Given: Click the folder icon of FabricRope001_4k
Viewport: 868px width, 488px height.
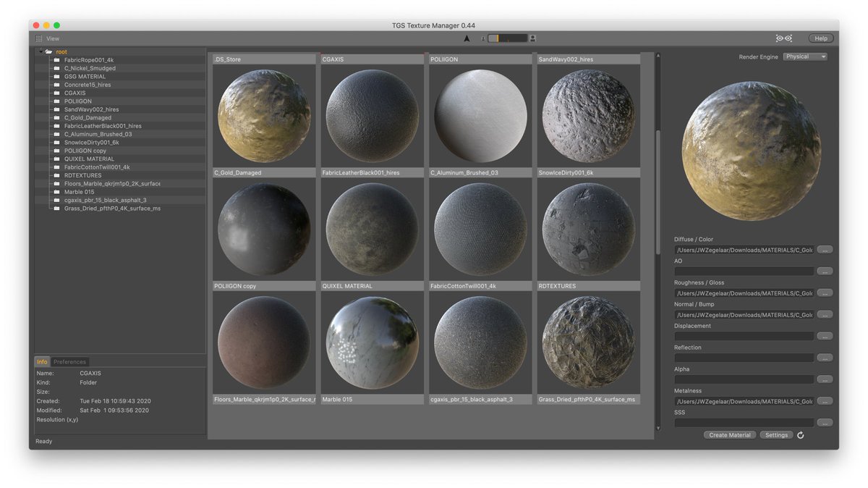Looking at the screenshot, I should (56, 60).
